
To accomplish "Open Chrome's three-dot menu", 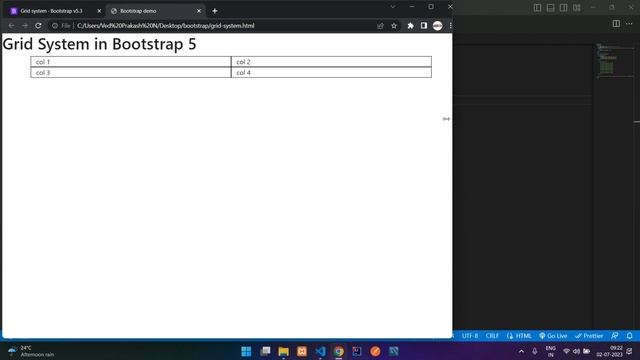I will coord(450,25).
